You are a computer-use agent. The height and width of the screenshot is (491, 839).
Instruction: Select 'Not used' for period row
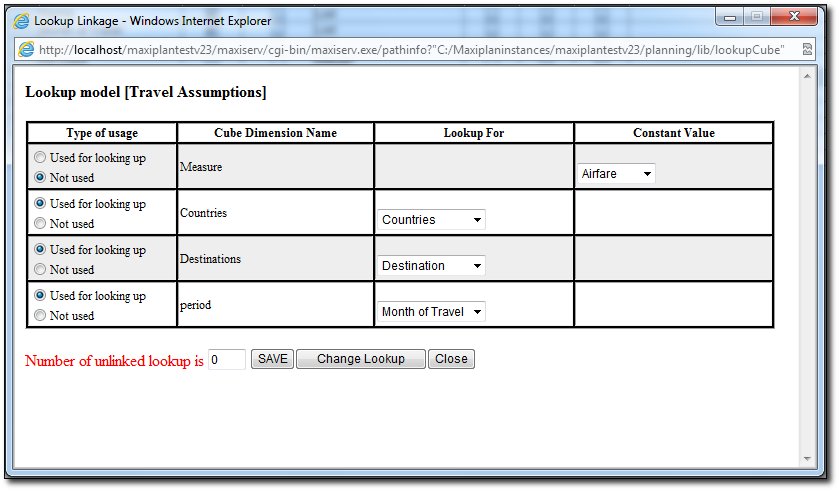[40, 316]
